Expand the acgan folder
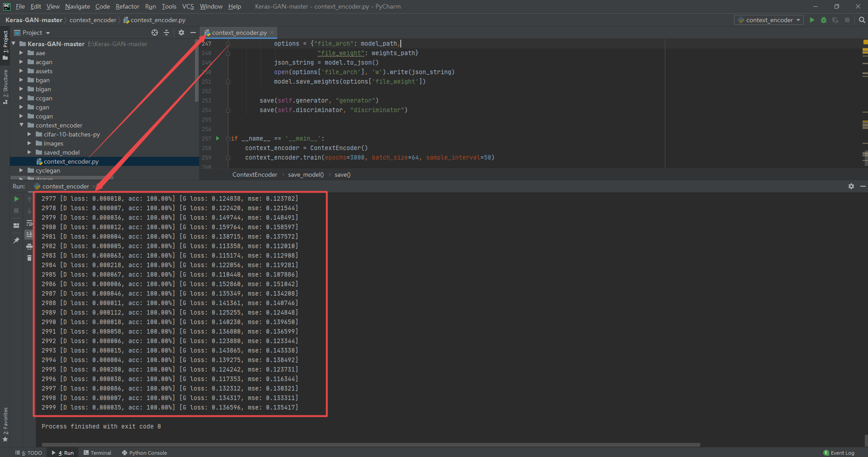Image resolution: width=868 pixels, height=457 pixels. pos(21,62)
